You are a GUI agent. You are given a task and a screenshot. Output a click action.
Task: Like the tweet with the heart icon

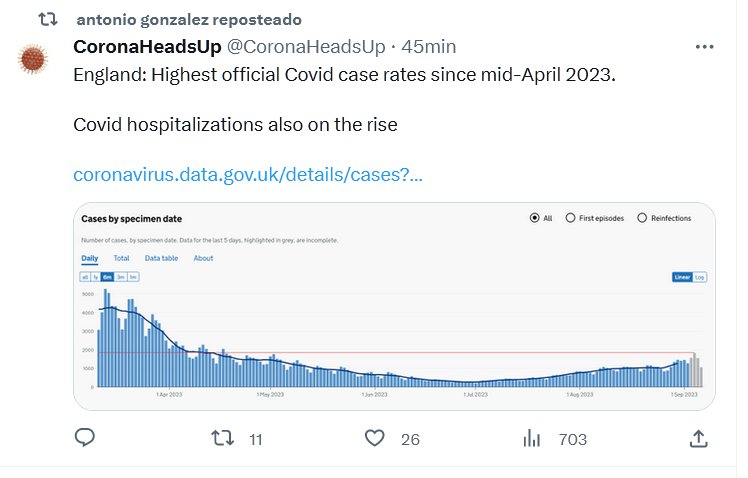375,438
